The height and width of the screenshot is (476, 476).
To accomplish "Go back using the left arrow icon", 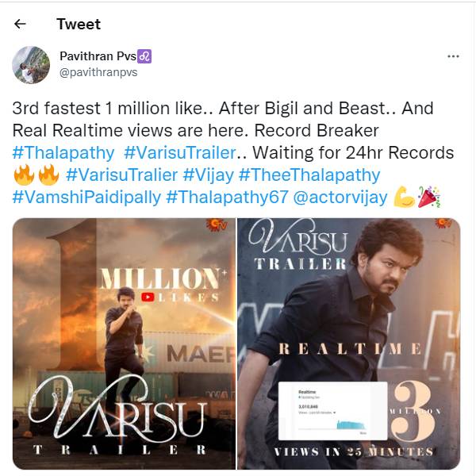I will click(x=20, y=24).
